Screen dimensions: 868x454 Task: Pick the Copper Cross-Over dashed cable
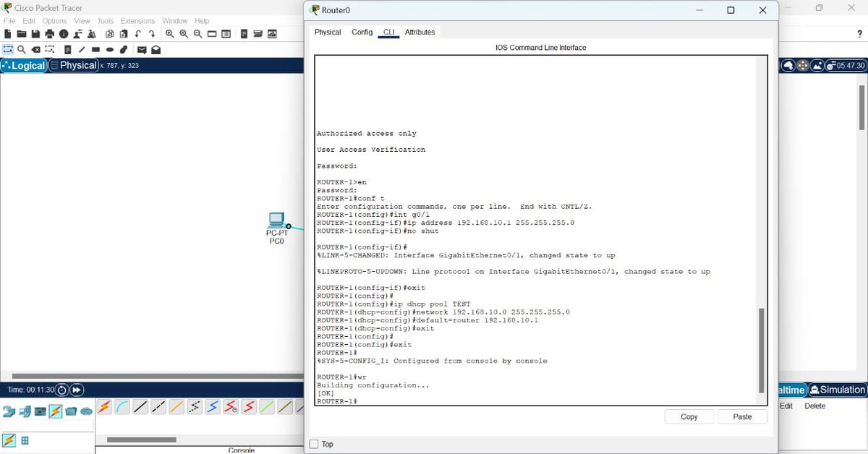(158, 407)
